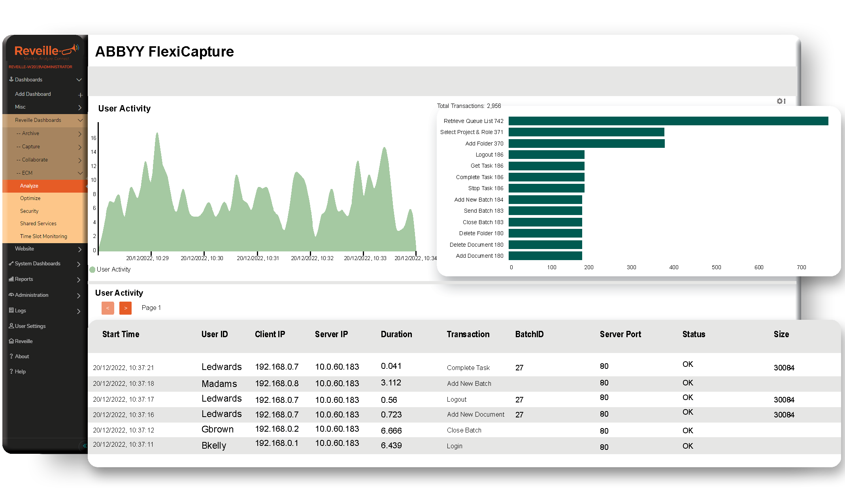Click duration value 6.666
Image resolution: width=845 pixels, height=504 pixels.
391,430
